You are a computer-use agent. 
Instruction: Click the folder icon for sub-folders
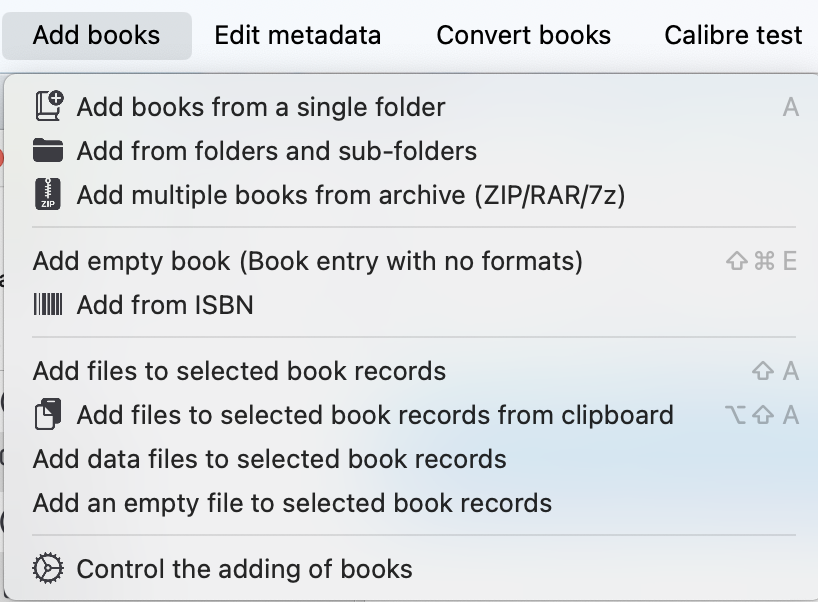pos(48,151)
